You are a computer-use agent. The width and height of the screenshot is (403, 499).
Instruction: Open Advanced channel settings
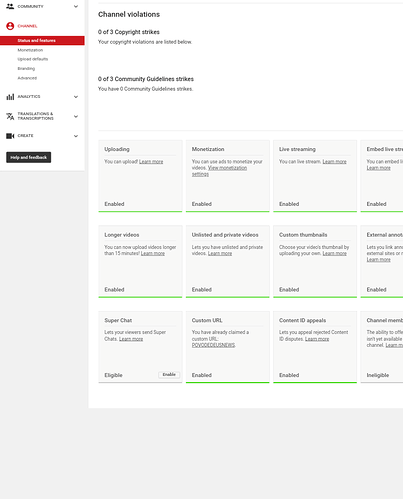coord(27,78)
